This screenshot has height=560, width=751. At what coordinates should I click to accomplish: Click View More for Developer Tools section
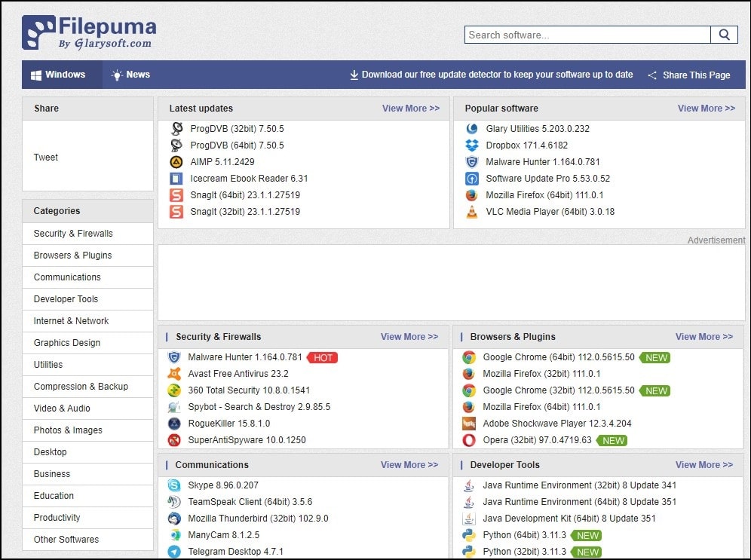[x=704, y=465]
